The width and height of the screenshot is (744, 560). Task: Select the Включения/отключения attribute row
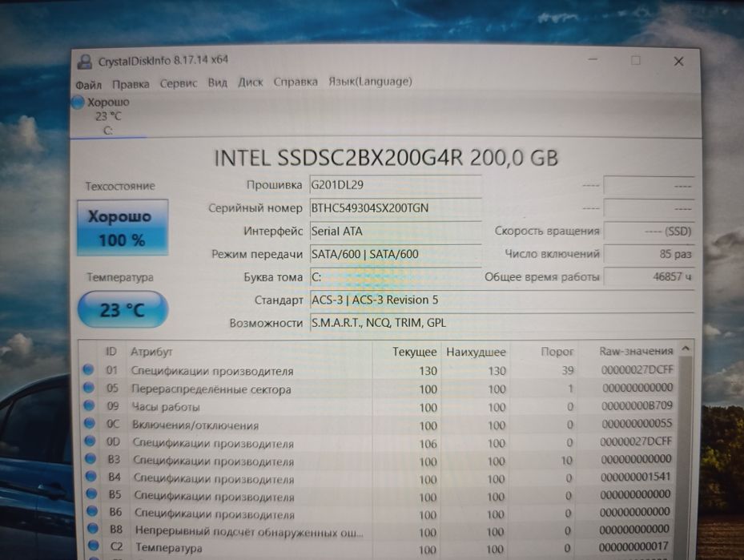pyautogui.click(x=380, y=425)
